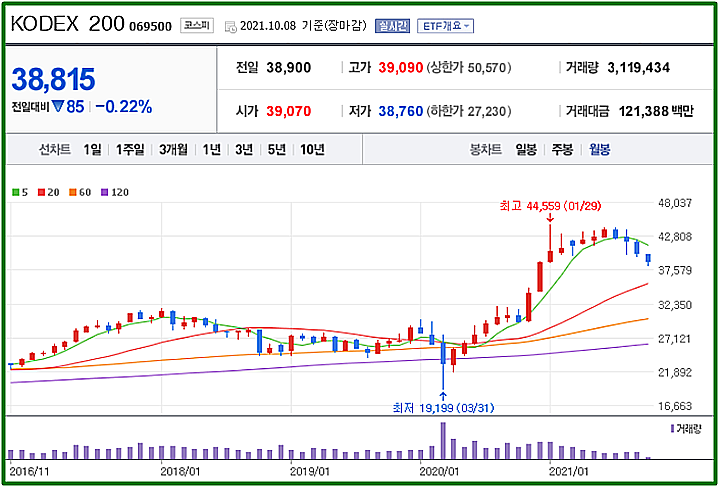Click the stock code 069500
Screen dimensions: 718x486
(x=151, y=27)
